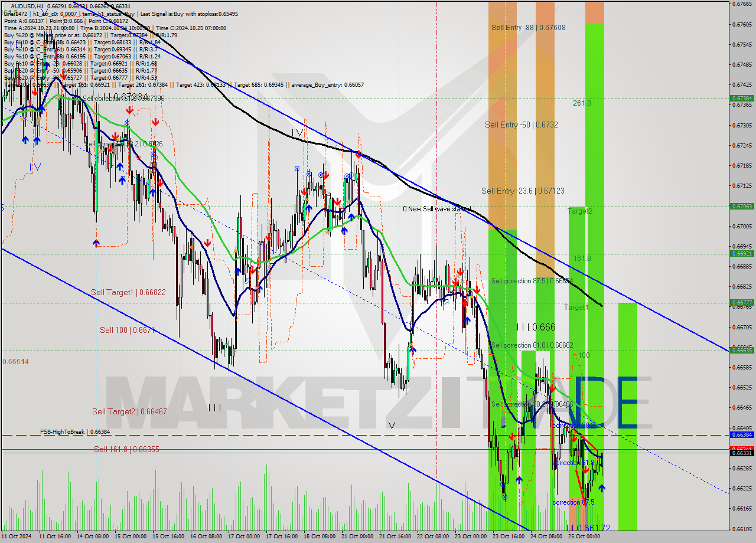Click the 'average_Buy_entry: 0.66057' text
This screenshot has height=543, width=756.
(x=327, y=85)
